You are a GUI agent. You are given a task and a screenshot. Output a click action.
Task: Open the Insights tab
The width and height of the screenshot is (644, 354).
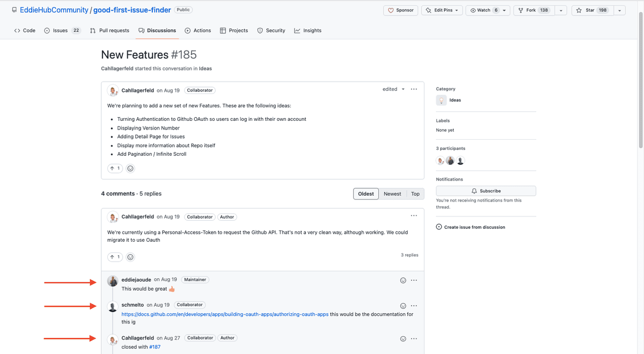click(308, 31)
